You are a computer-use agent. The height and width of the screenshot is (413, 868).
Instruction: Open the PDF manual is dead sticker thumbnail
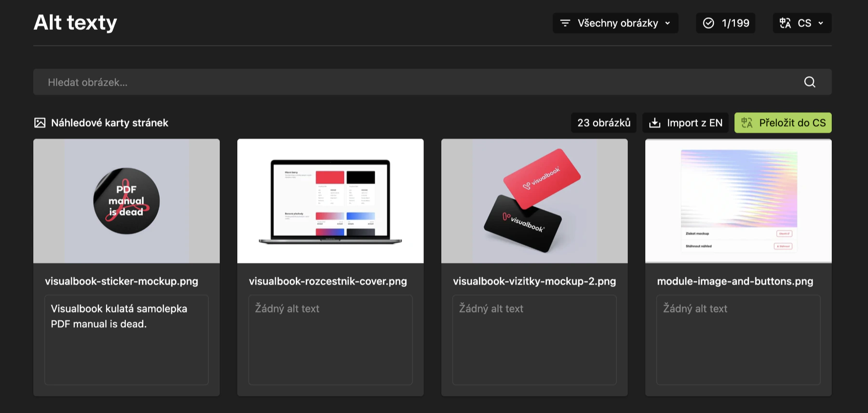[126, 201]
